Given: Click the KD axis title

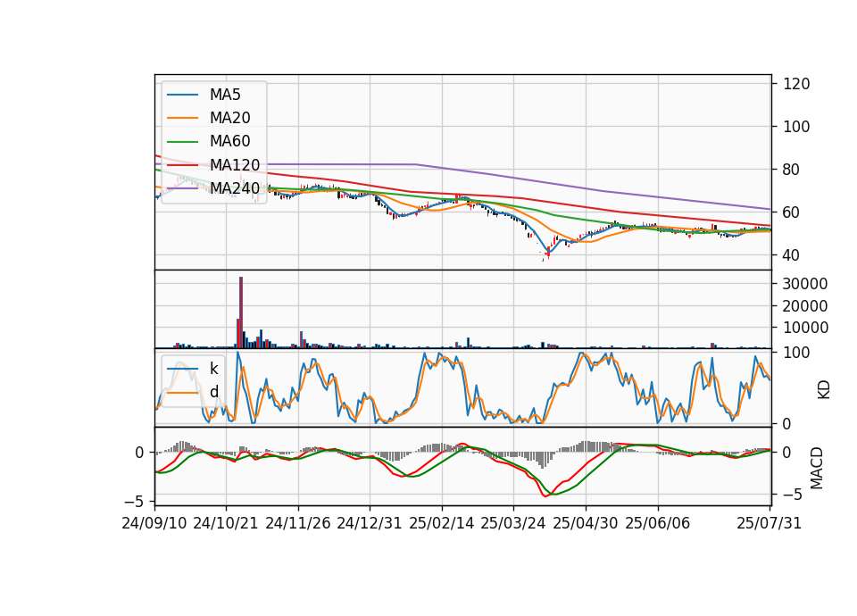Looking at the screenshot, I should click(x=823, y=389).
